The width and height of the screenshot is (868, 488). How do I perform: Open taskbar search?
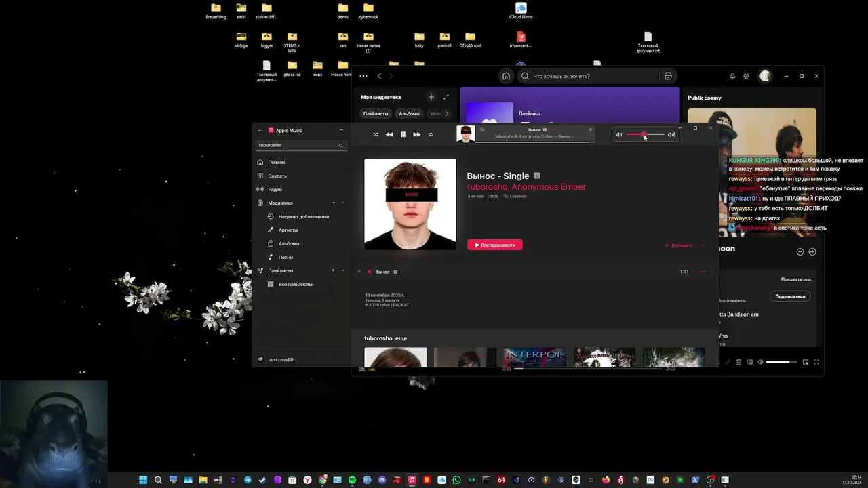click(x=158, y=480)
